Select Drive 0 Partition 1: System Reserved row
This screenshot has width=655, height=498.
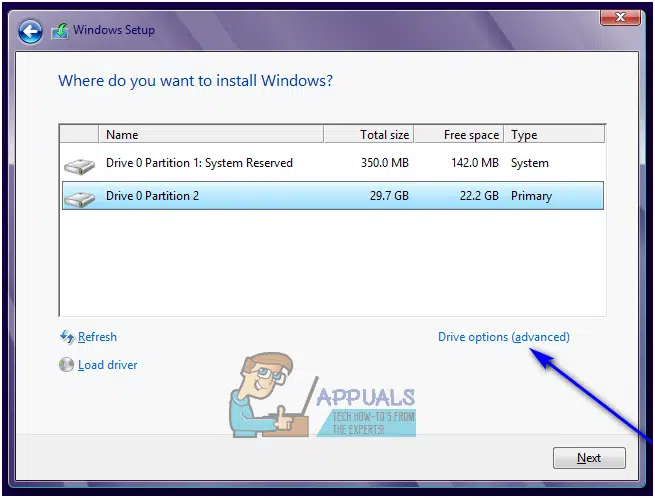333,163
